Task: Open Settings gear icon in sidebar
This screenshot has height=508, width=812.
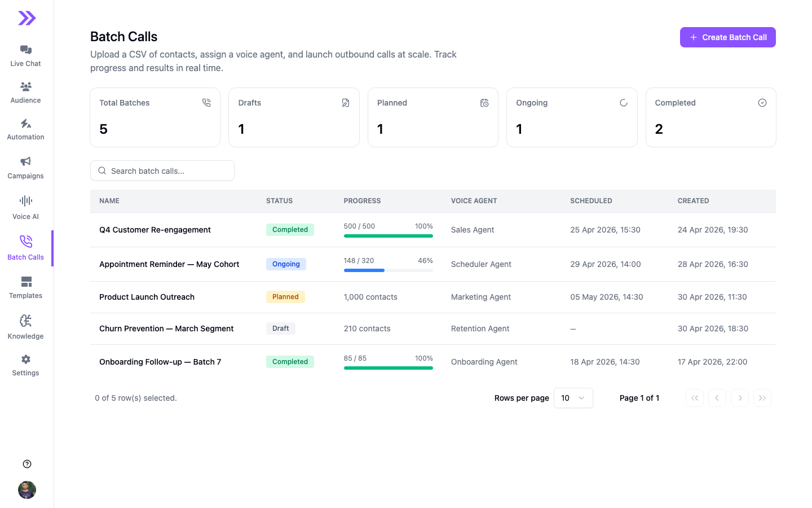Action: pos(26,359)
